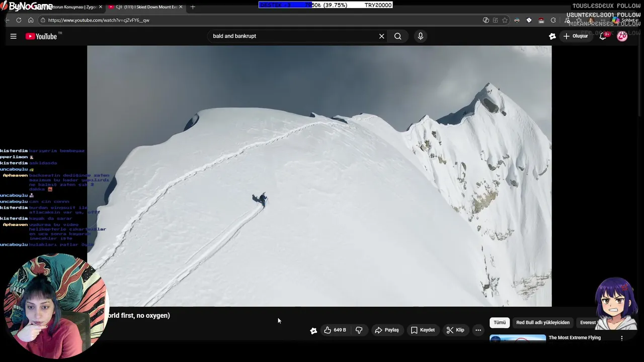Select 'Red Bull adlı yükleyiciden' chip
The image size is (644, 362).
(x=543, y=322)
